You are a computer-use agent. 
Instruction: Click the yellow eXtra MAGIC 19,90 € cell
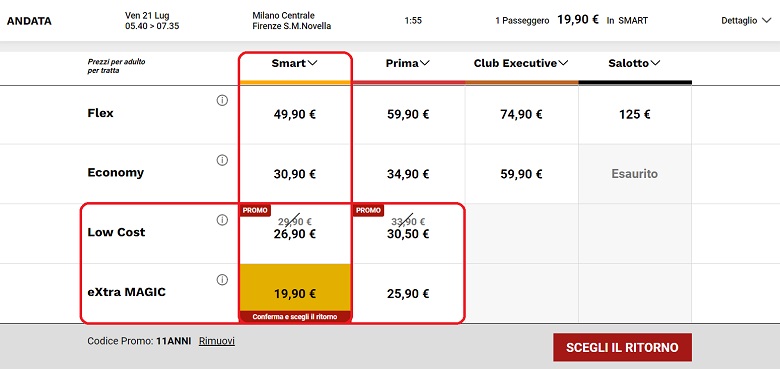(295, 287)
